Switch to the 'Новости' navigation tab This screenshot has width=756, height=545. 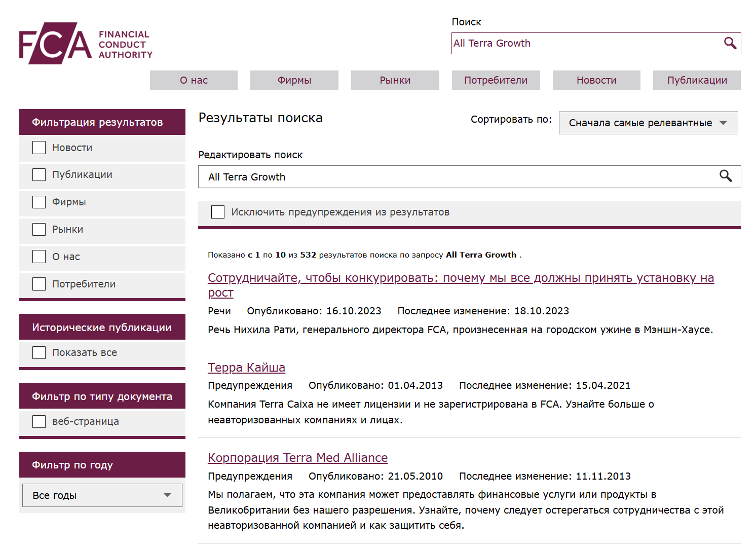click(x=596, y=80)
